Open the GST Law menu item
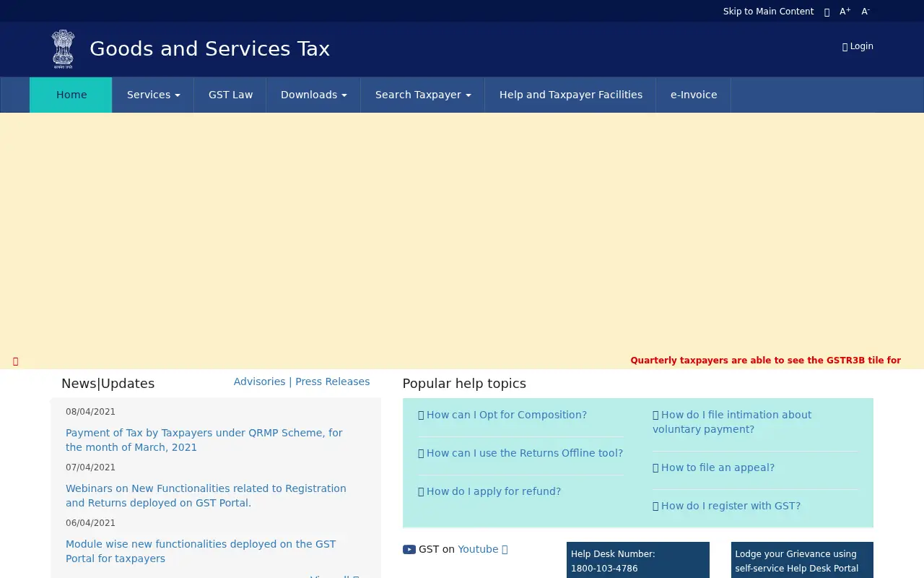Screen dimensions: 924x578 click(230, 95)
